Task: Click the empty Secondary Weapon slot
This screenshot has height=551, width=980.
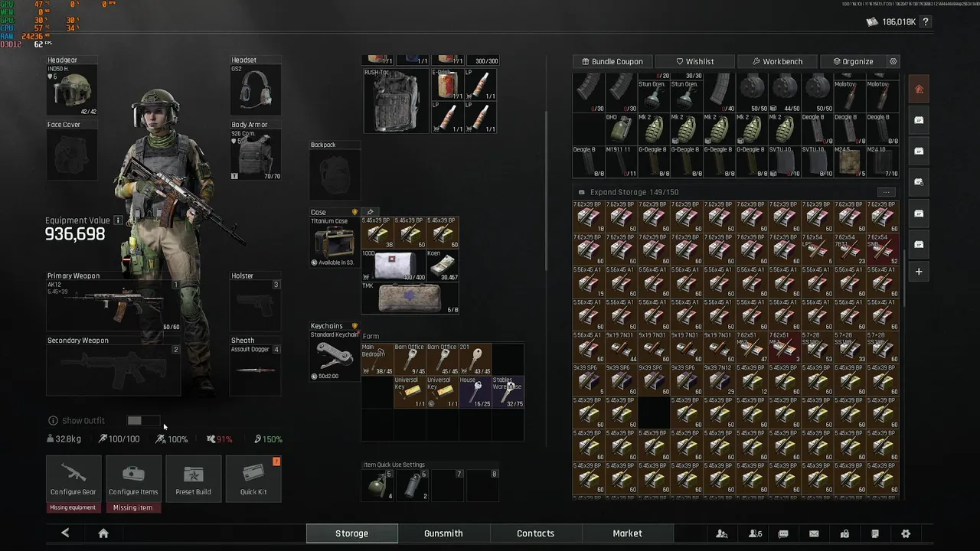Action: pyautogui.click(x=113, y=370)
